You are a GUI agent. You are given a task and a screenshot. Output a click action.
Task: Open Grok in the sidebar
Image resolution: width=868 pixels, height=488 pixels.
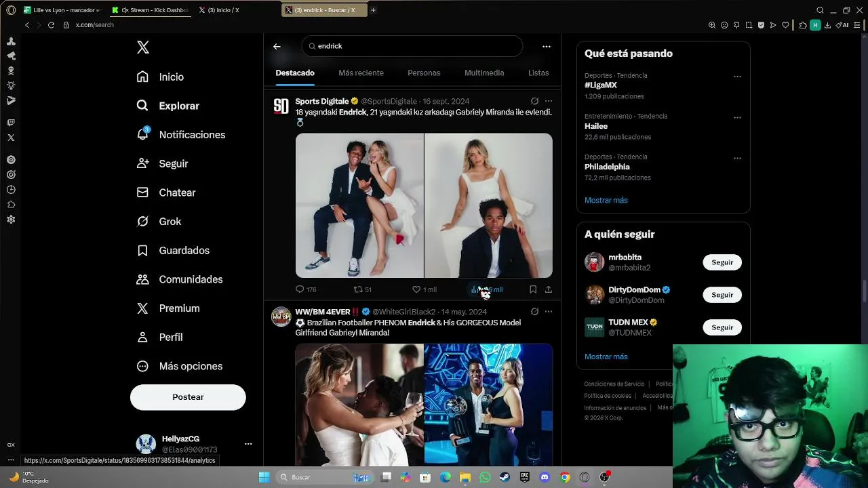[x=159, y=222]
